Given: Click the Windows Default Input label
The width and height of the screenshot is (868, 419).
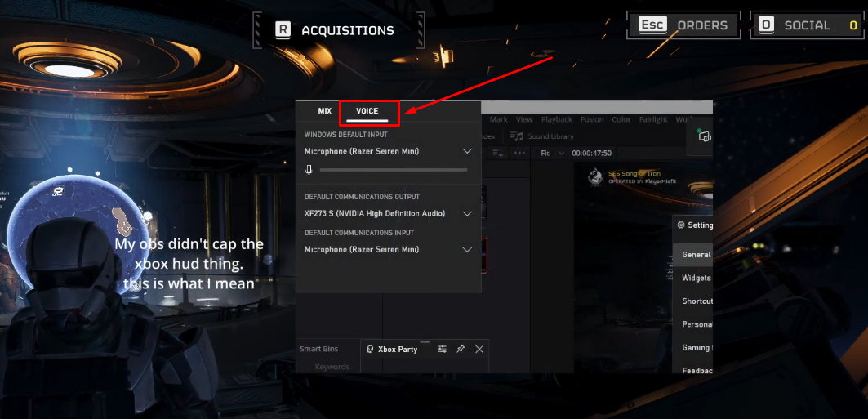Looking at the screenshot, I should (x=346, y=135).
